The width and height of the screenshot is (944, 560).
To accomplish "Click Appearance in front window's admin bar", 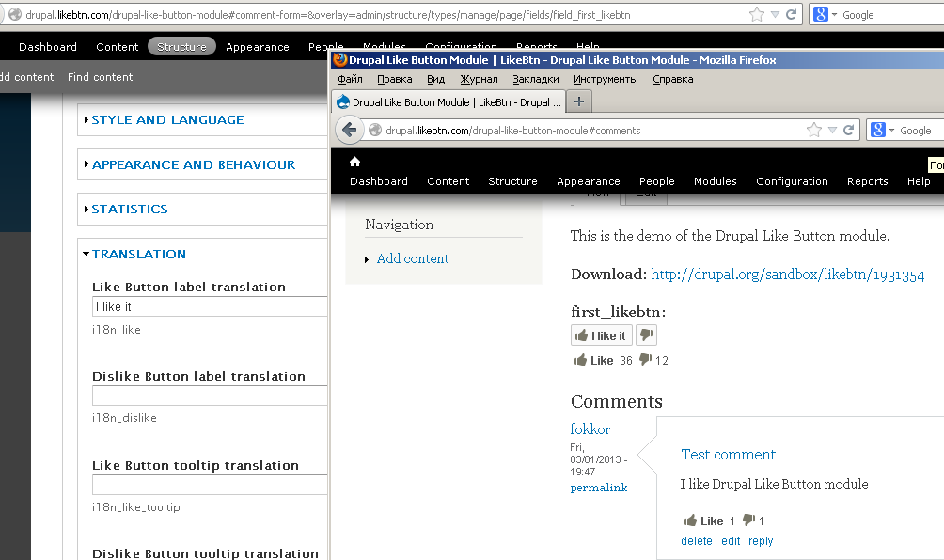I will [589, 181].
